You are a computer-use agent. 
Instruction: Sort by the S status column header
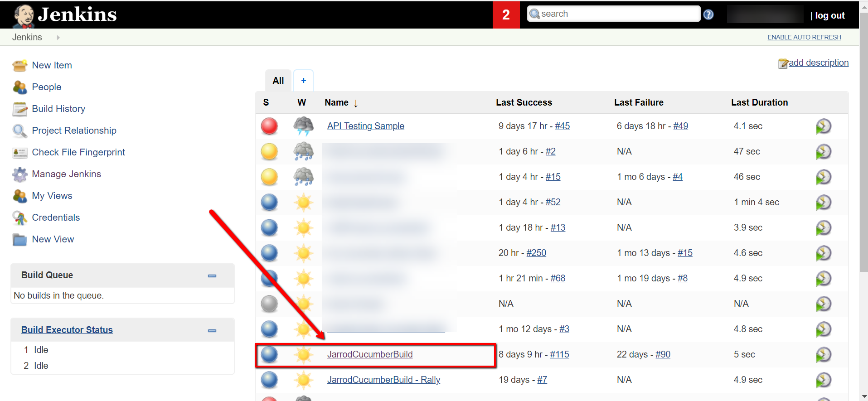click(266, 102)
